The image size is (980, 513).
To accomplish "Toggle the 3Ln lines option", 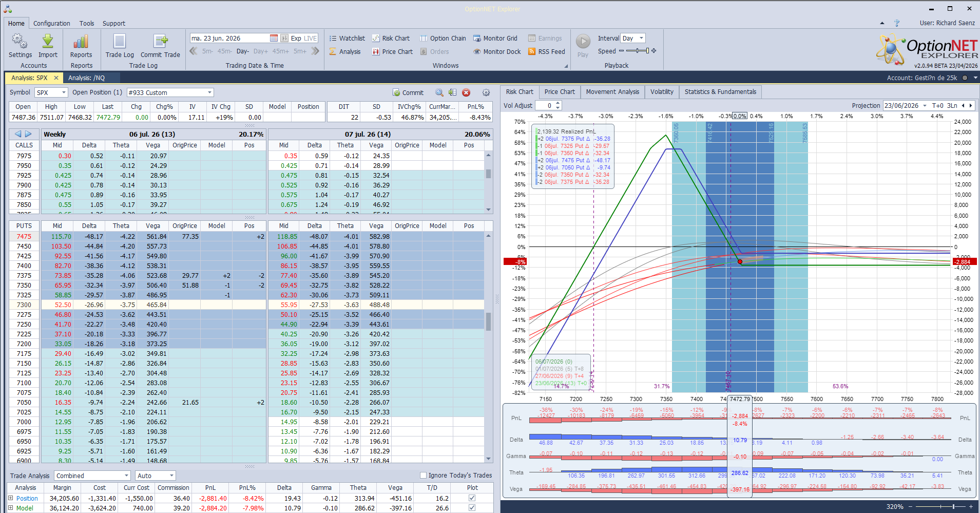I will click(x=952, y=105).
